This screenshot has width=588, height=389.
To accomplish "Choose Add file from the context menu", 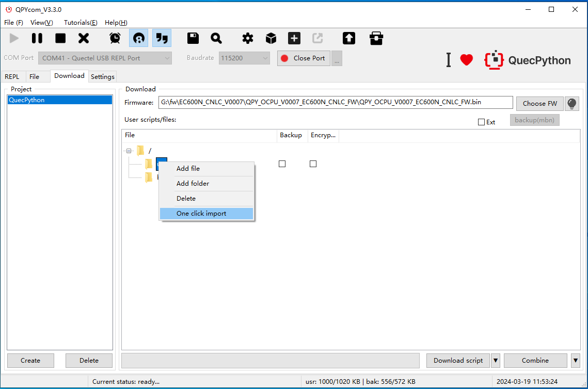I will [x=206, y=169].
